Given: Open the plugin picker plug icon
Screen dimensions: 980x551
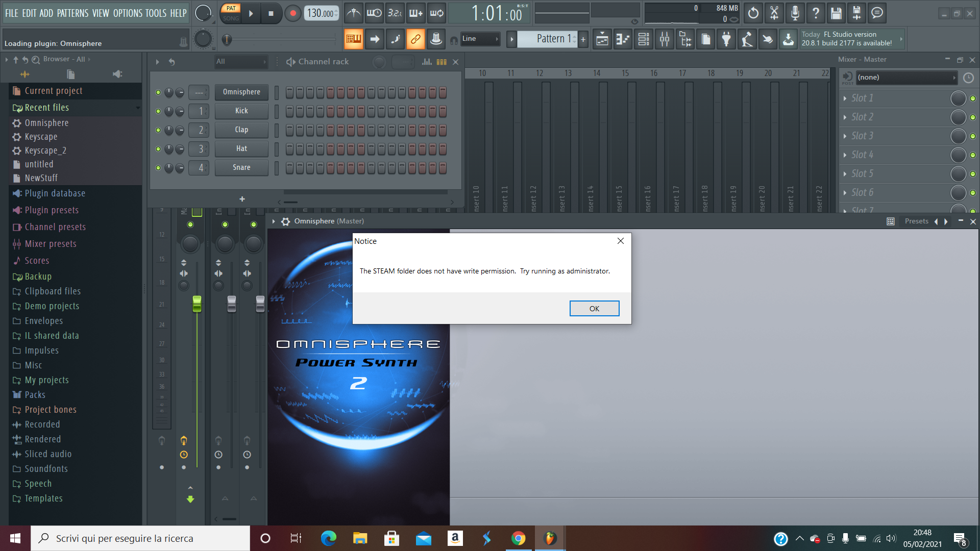Looking at the screenshot, I should pyautogui.click(x=726, y=39).
